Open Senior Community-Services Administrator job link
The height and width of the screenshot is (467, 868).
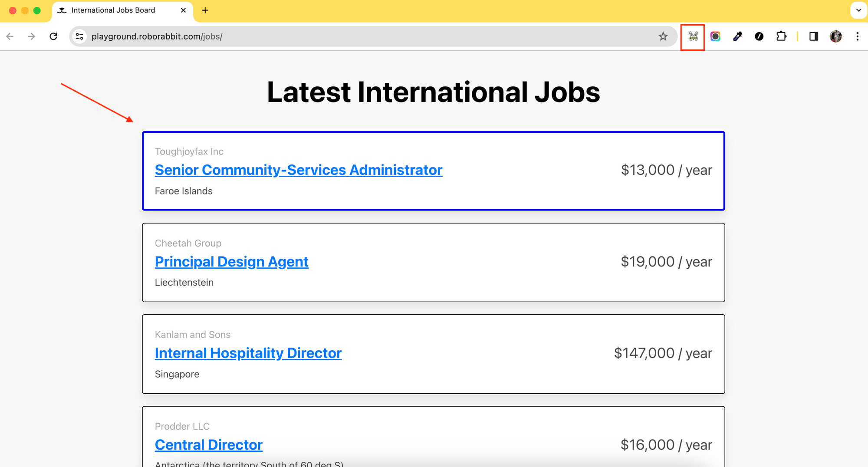click(298, 170)
